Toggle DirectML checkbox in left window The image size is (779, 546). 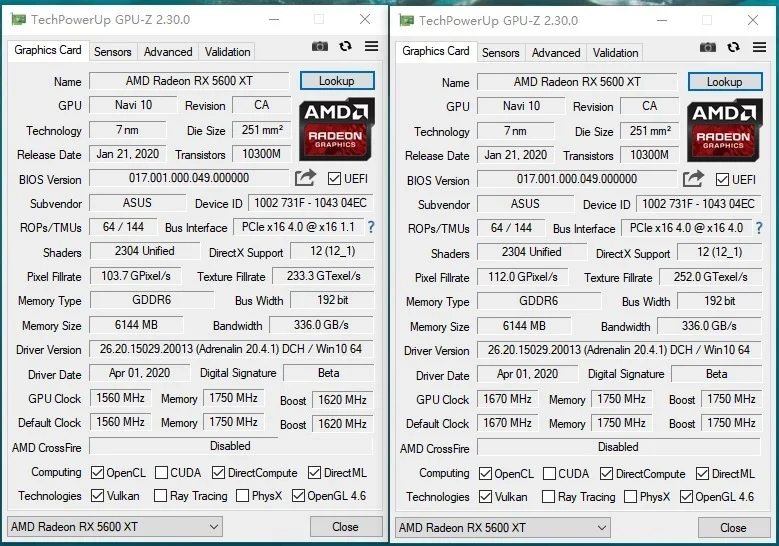(x=314, y=472)
